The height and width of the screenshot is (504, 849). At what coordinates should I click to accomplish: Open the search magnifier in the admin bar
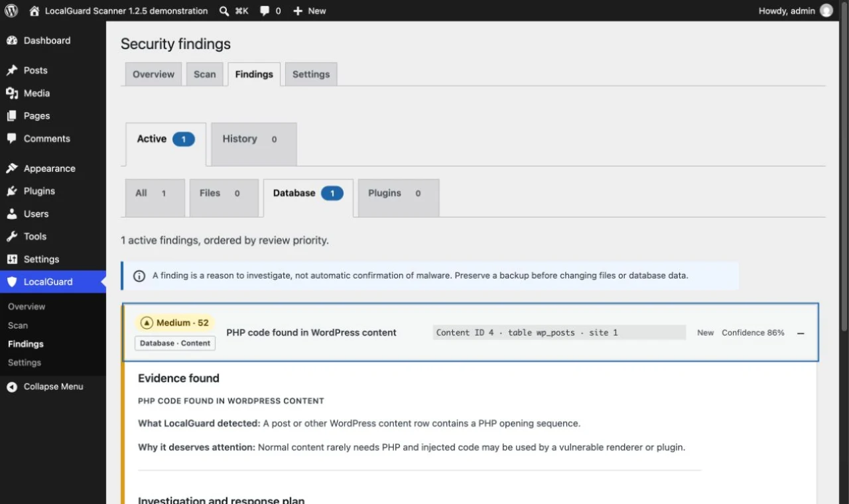click(224, 11)
